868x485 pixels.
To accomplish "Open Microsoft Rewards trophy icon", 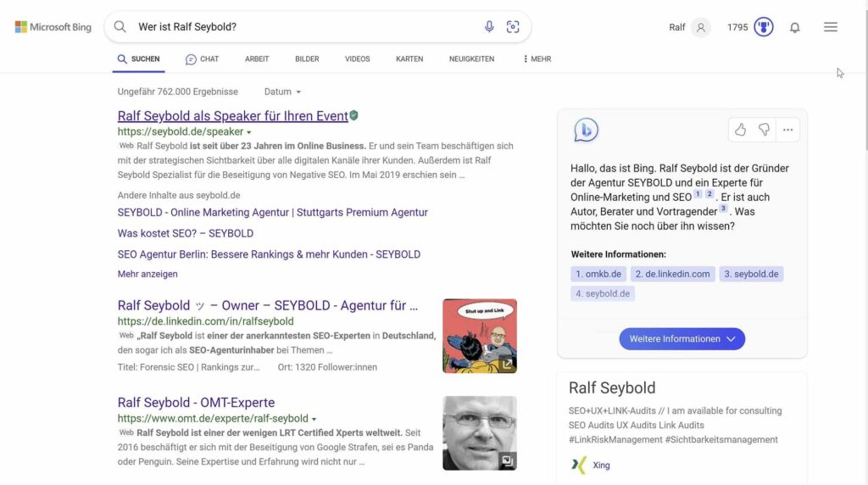I will 764,27.
